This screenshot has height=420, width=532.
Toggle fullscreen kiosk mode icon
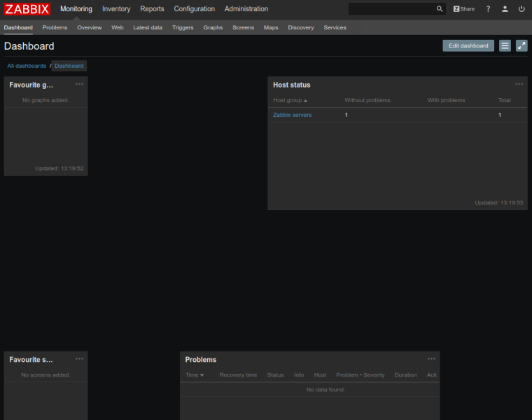[521, 45]
